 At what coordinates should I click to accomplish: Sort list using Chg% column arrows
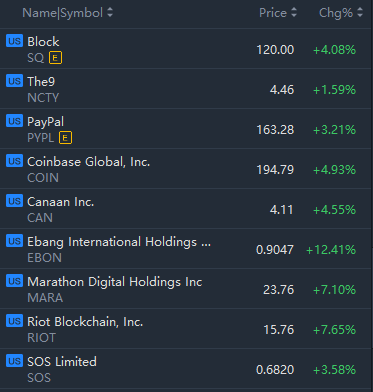[x=360, y=13]
